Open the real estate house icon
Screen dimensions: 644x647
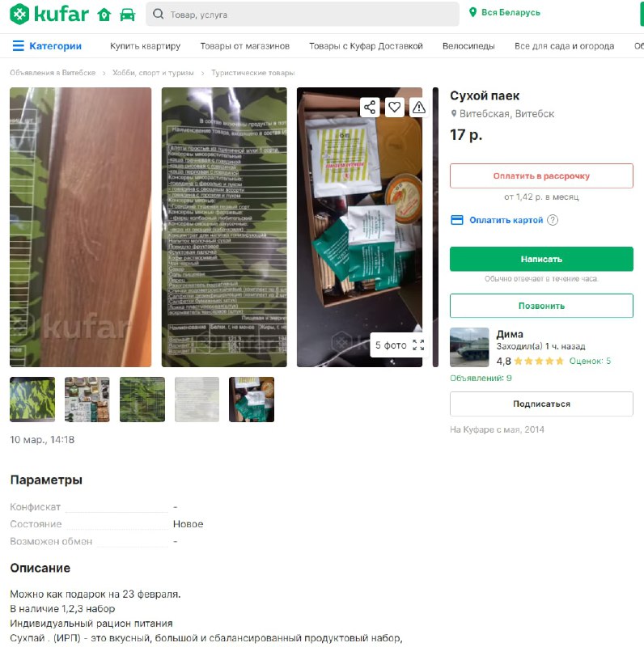(104, 15)
